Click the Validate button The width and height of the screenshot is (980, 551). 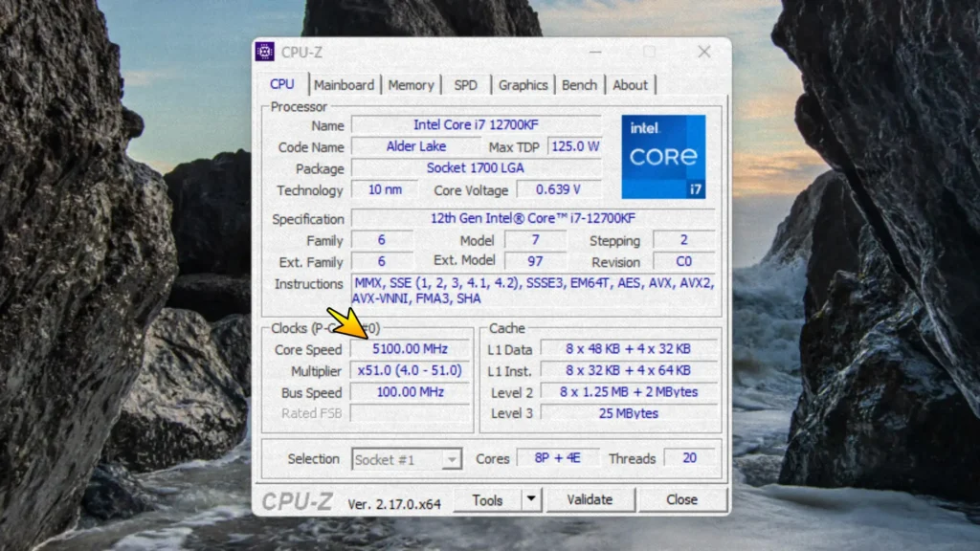click(590, 499)
